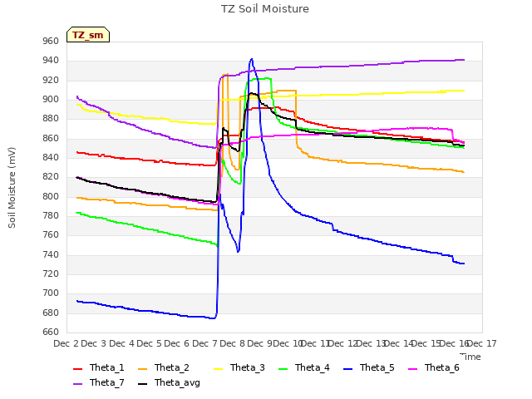Click the Theta_4 legend label
The height and width of the screenshot is (399, 532).
[x=313, y=367]
